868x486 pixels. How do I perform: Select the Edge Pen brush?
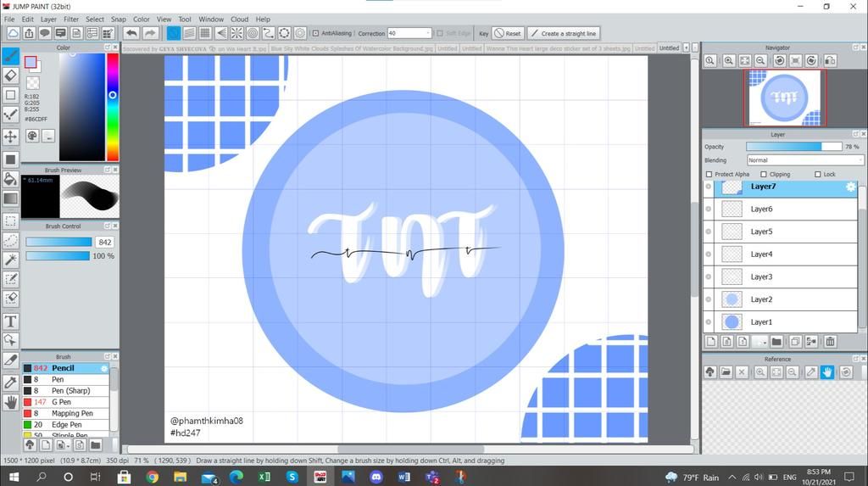[65, 424]
